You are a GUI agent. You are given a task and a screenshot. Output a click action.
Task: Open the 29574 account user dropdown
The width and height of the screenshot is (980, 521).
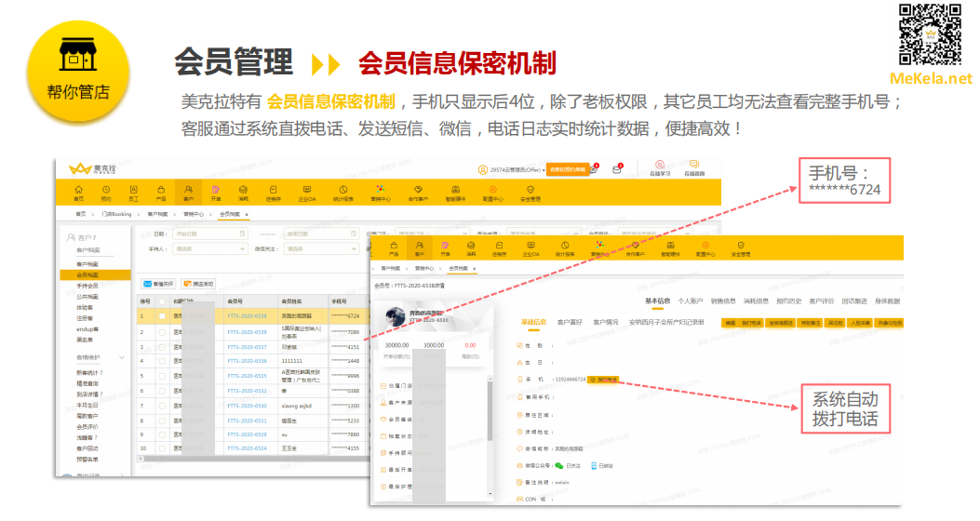coord(511,170)
